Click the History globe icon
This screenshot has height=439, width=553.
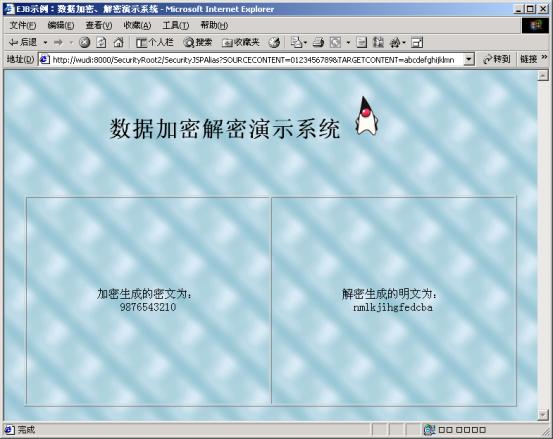point(274,43)
